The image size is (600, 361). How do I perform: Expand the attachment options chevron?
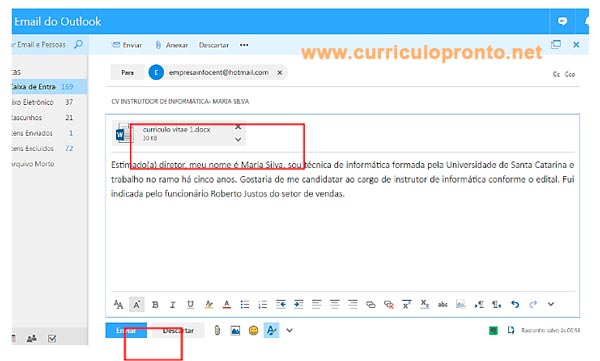tap(238, 139)
